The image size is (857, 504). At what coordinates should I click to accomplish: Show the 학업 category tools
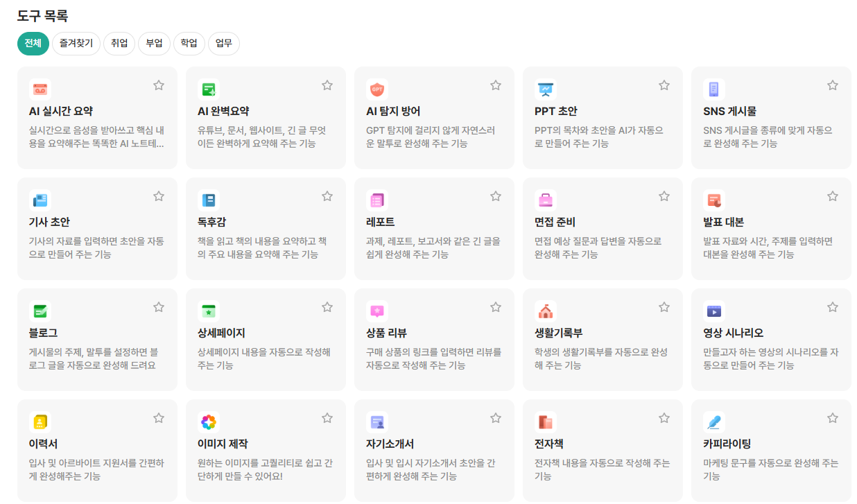(x=189, y=43)
